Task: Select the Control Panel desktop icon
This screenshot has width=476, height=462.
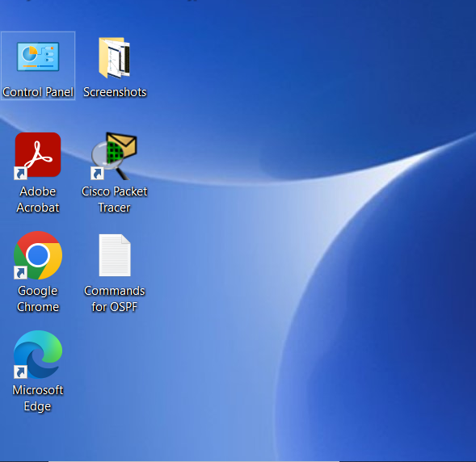Action: (x=38, y=57)
